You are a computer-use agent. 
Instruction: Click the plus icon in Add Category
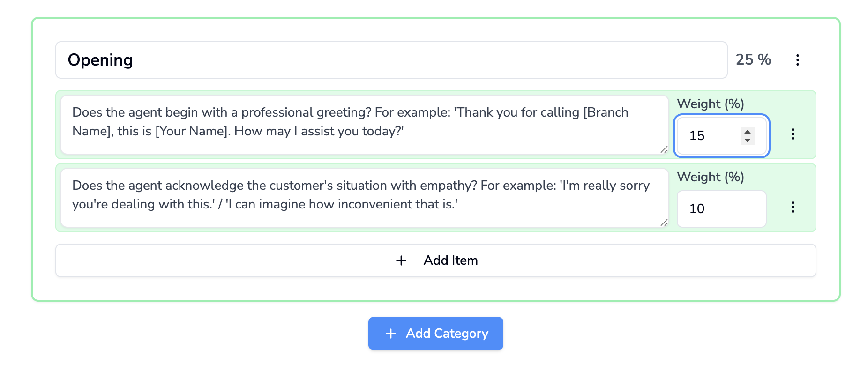point(391,334)
